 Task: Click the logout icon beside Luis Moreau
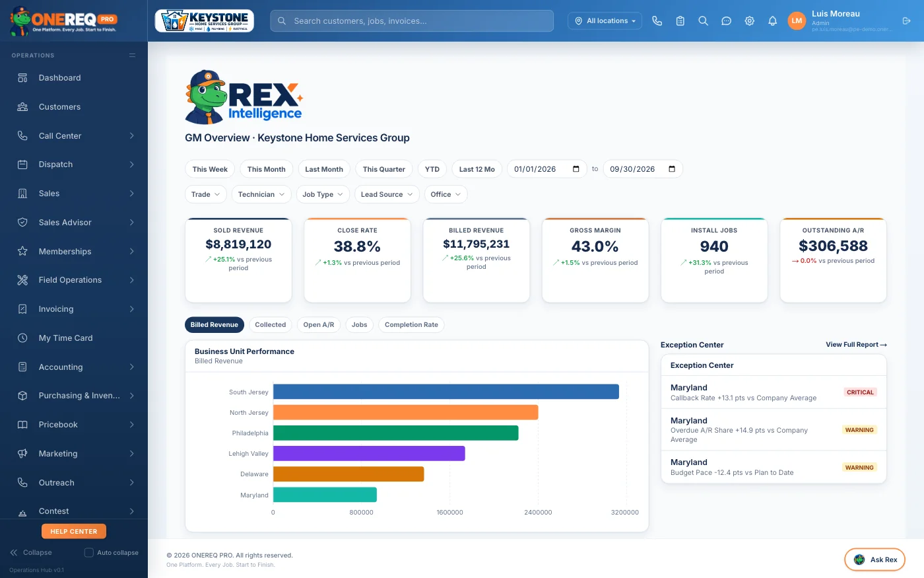click(906, 21)
